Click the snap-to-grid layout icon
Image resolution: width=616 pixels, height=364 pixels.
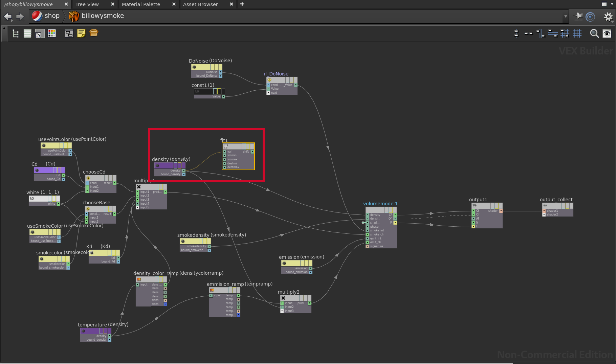(565, 33)
